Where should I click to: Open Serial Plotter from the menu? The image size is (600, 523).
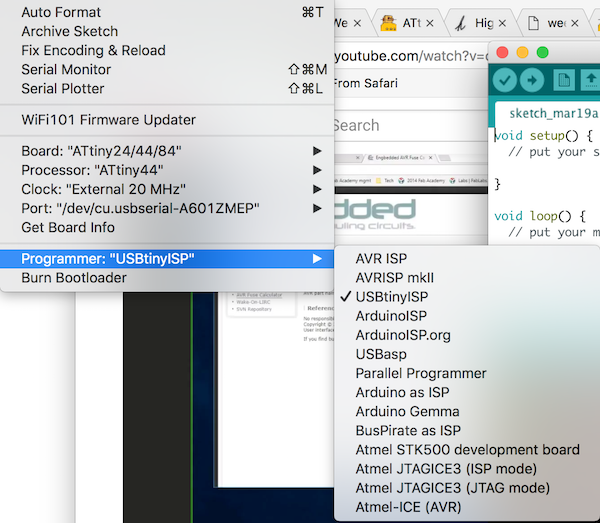tap(167, 89)
